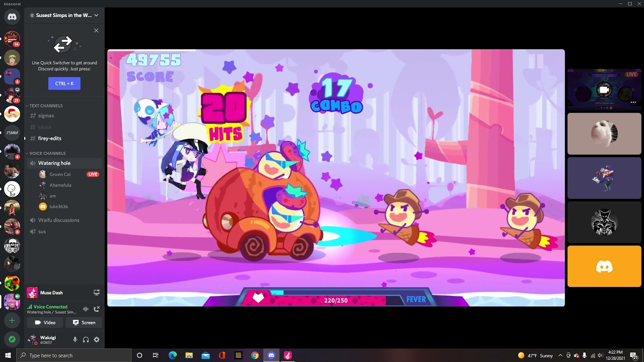This screenshot has width=644, height=362.
Task: Open the sauce text channel
Action: tap(64, 127)
